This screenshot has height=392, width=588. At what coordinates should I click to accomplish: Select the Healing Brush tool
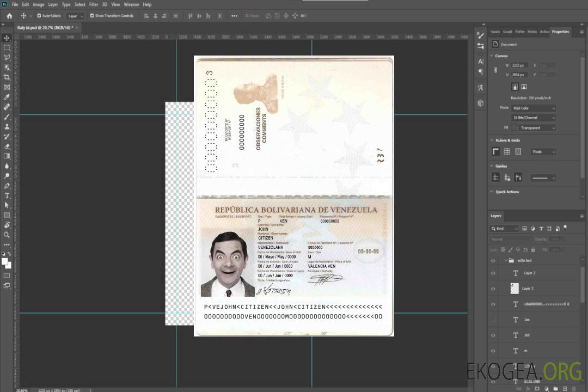tap(7, 107)
